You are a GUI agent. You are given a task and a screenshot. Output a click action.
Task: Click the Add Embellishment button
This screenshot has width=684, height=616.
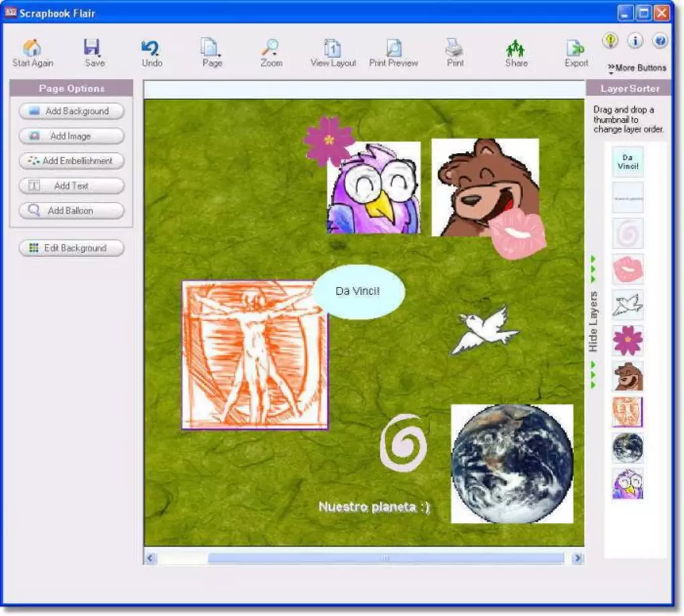[72, 161]
